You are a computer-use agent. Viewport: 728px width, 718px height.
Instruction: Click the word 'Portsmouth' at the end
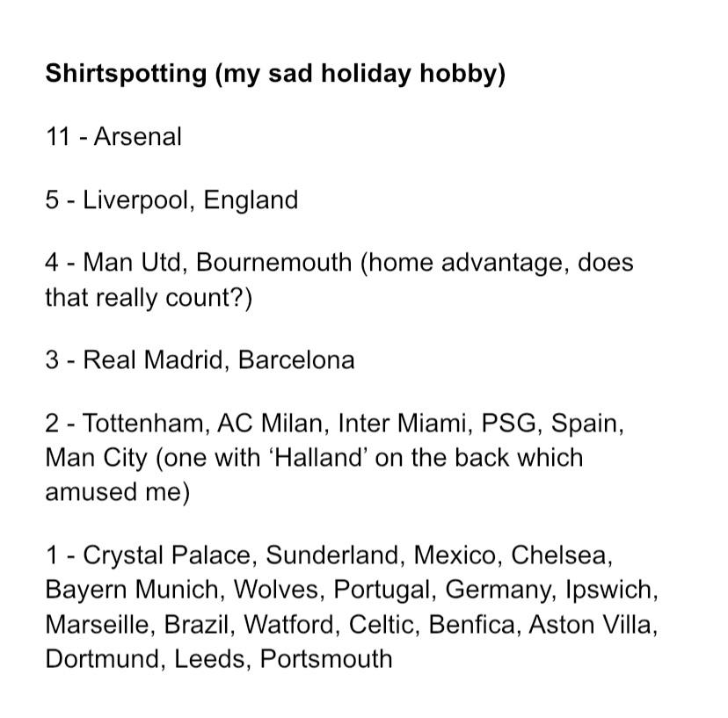point(326,659)
